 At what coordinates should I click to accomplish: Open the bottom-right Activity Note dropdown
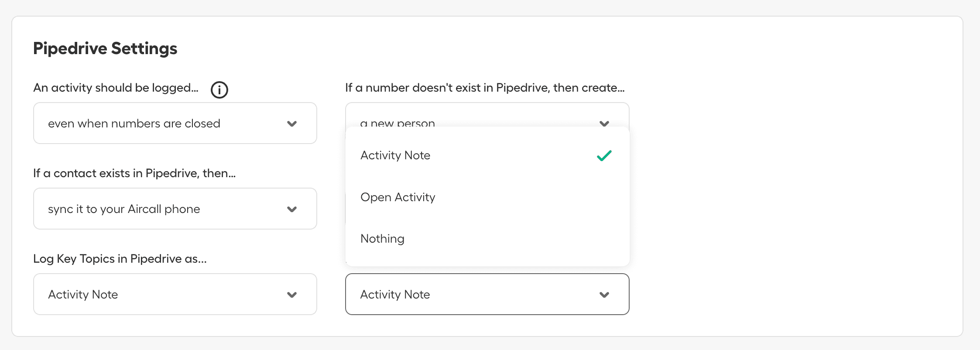pos(487,295)
